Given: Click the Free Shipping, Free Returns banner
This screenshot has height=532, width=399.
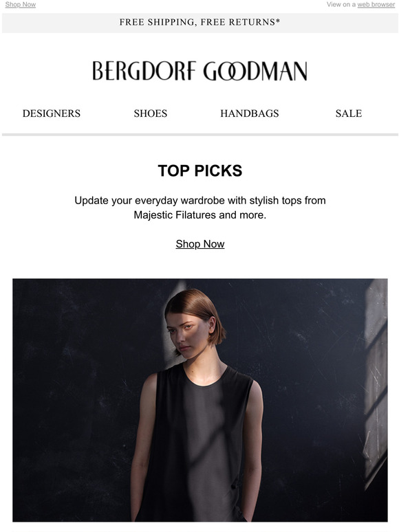Looking at the screenshot, I should [199, 23].
